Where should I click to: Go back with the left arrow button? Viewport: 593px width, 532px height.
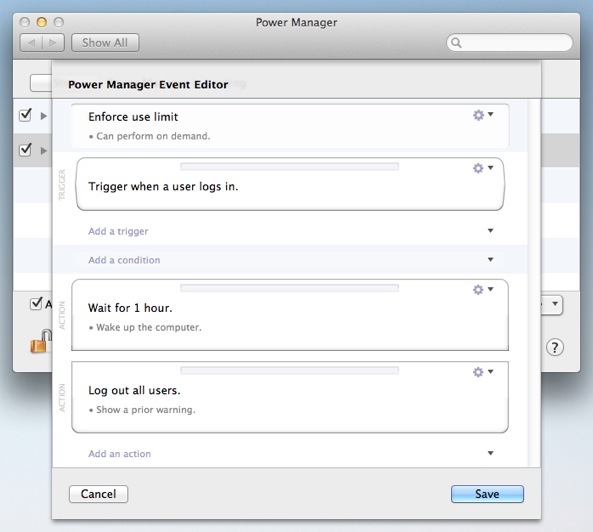click(x=32, y=43)
